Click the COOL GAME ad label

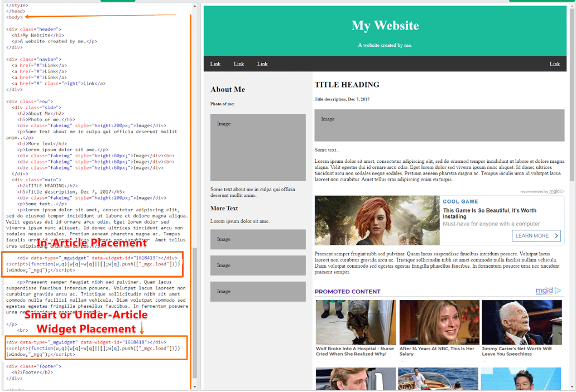pyautogui.click(x=460, y=201)
